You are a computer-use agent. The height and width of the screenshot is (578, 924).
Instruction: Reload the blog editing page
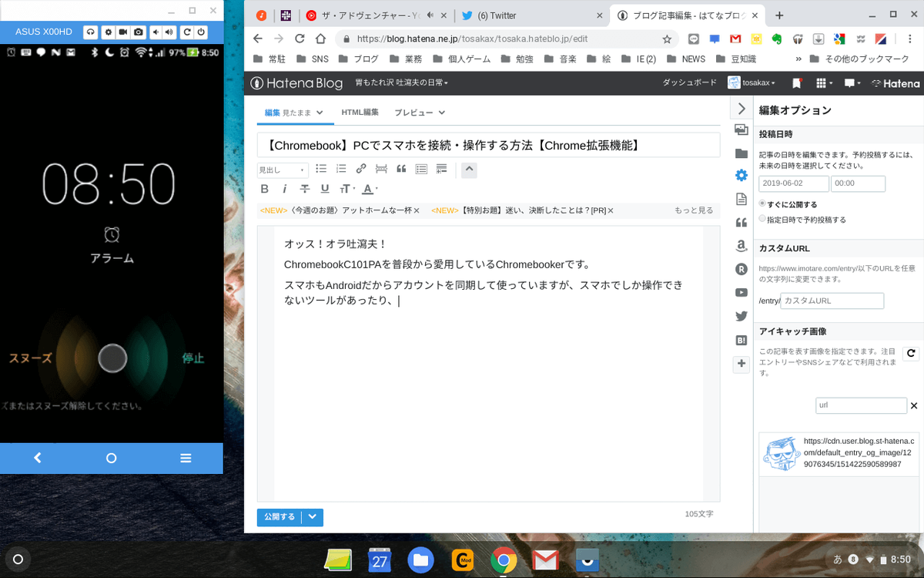coord(300,39)
